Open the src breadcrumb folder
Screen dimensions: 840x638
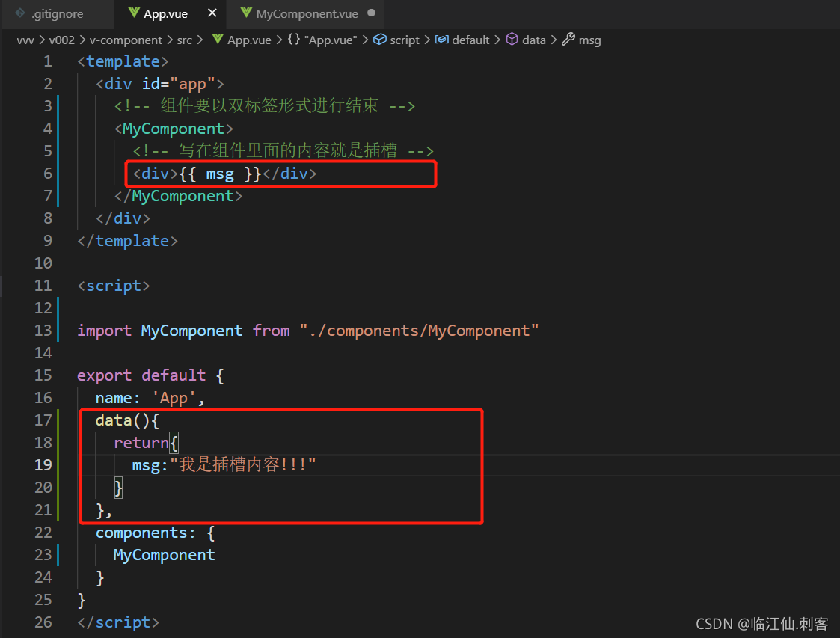click(x=184, y=40)
